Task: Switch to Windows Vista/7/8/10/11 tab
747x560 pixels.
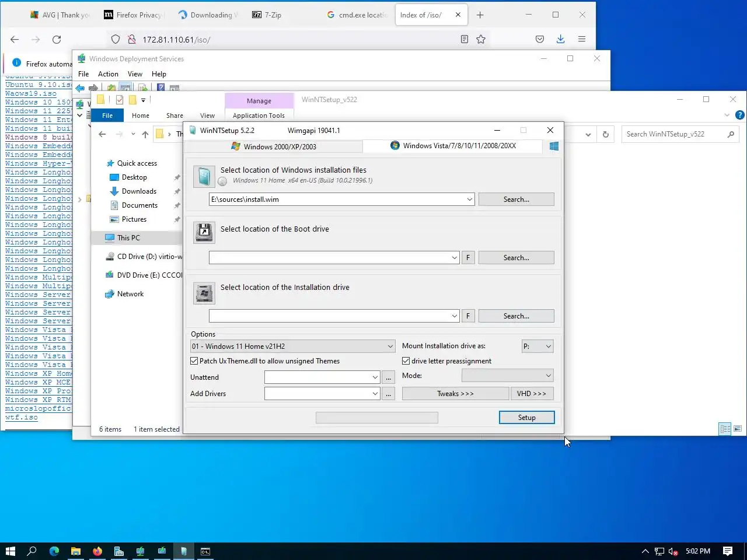Action: (x=453, y=146)
